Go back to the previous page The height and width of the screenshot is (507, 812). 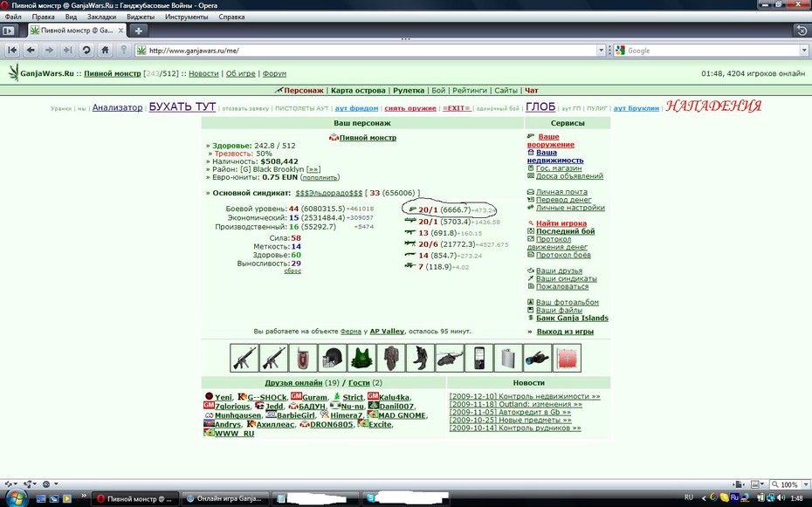(x=31, y=51)
